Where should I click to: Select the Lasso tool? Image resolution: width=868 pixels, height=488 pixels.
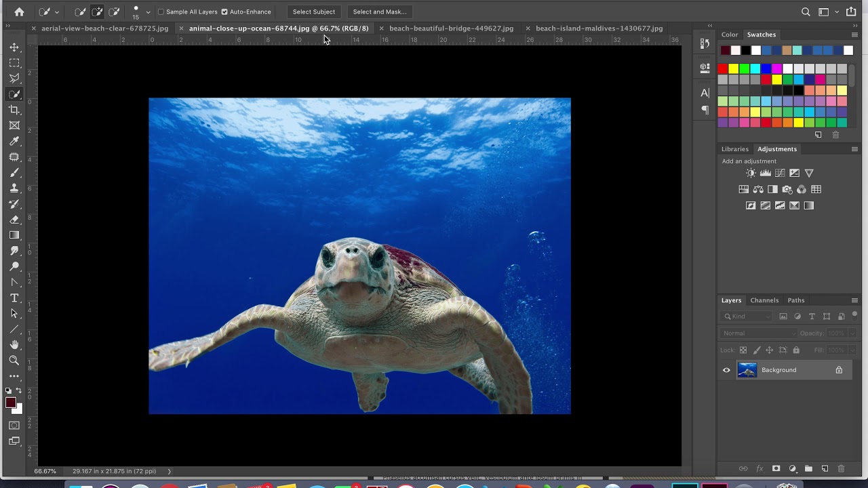(x=14, y=79)
